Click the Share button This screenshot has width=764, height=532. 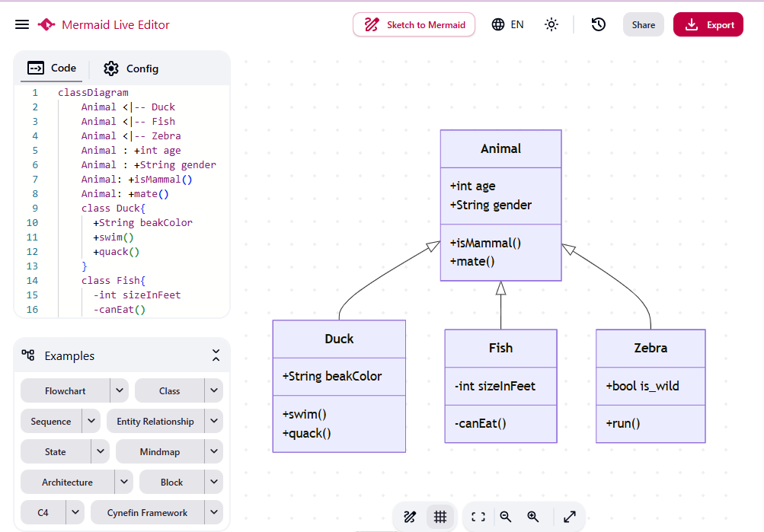(643, 24)
